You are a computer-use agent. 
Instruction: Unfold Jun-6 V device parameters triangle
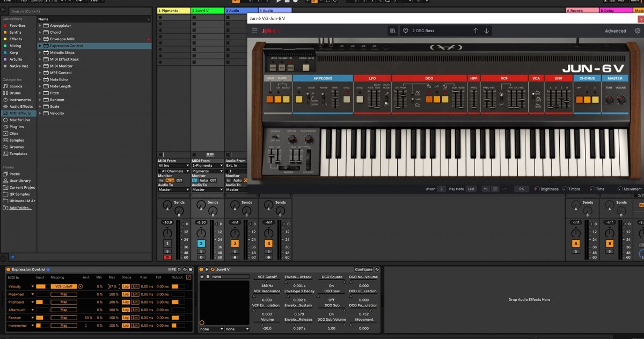pyautogui.click(x=207, y=269)
